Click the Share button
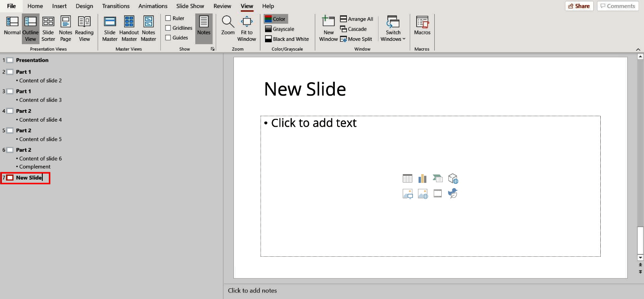644x299 pixels. 579,6
